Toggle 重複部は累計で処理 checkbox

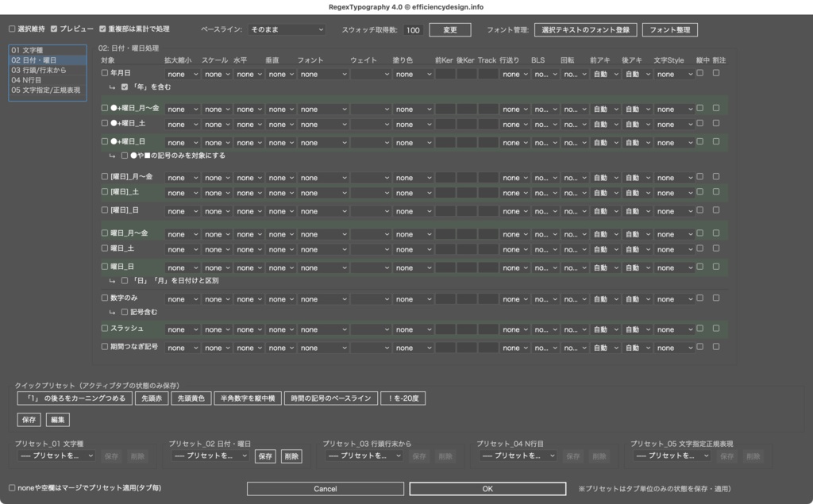point(102,29)
